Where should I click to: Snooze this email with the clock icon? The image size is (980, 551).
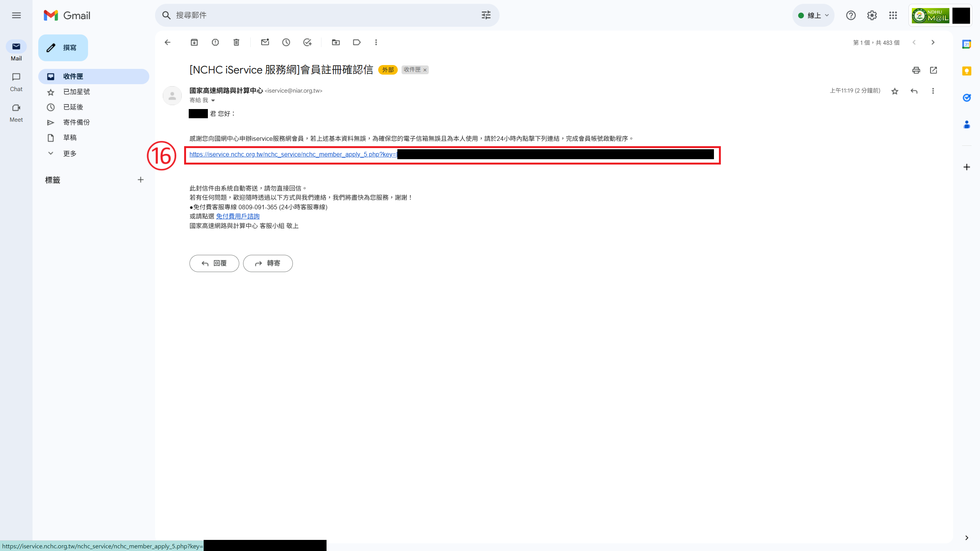(x=286, y=42)
